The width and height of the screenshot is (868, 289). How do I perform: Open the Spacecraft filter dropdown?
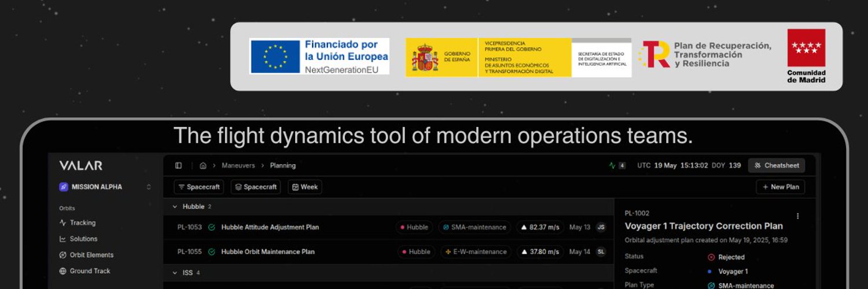click(198, 187)
